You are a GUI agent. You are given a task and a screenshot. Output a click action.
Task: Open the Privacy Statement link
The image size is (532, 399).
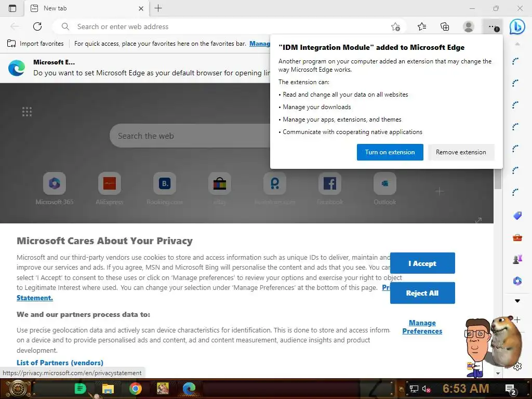click(x=35, y=298)
